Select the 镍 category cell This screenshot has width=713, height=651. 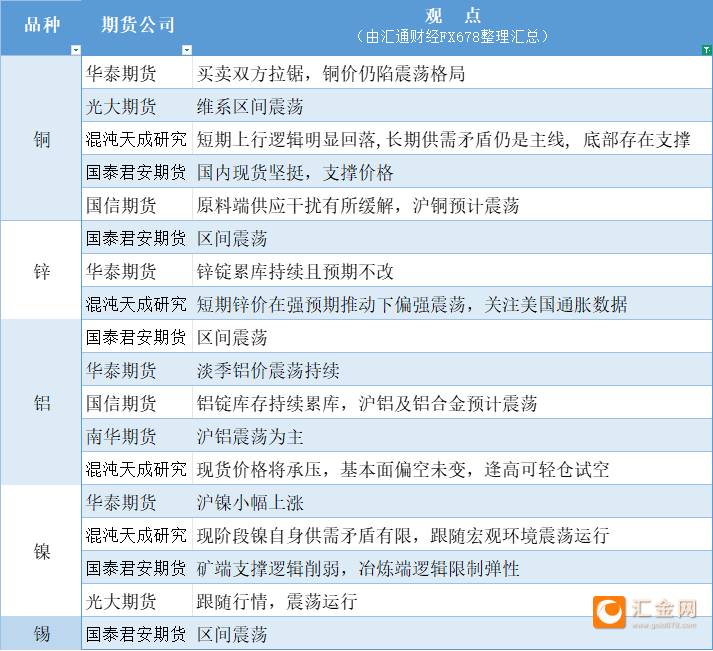41,551
